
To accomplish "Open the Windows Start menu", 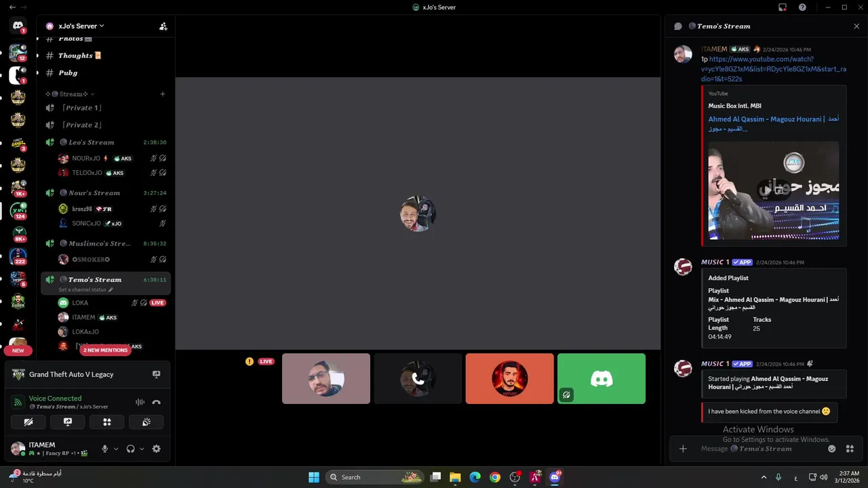I will [314, 477].
